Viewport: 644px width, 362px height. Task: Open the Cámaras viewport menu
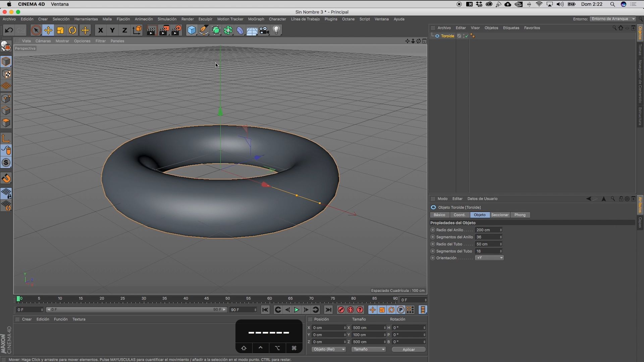(x=43, y=41)
